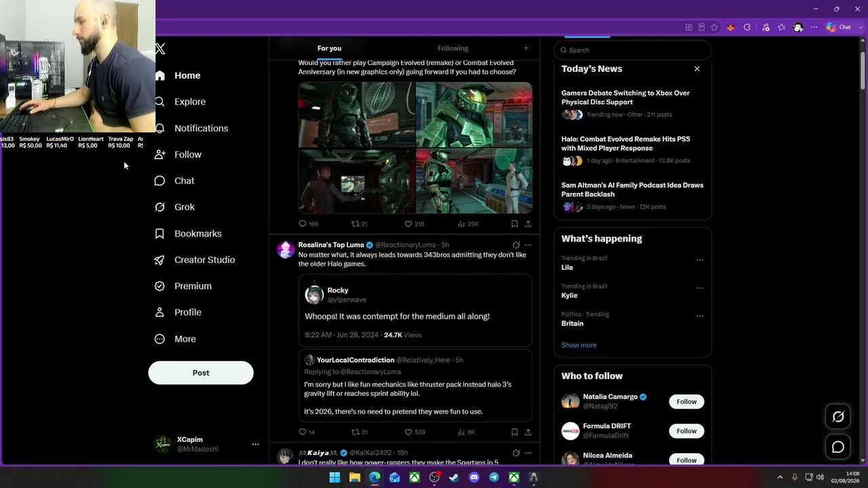Click the X logo in the sidebar

click(x=160, y=49)
